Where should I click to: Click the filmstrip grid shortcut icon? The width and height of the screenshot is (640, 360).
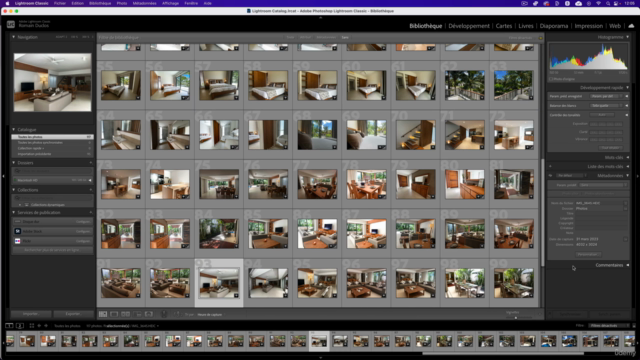pyautogui.click(x=31, y=326)
